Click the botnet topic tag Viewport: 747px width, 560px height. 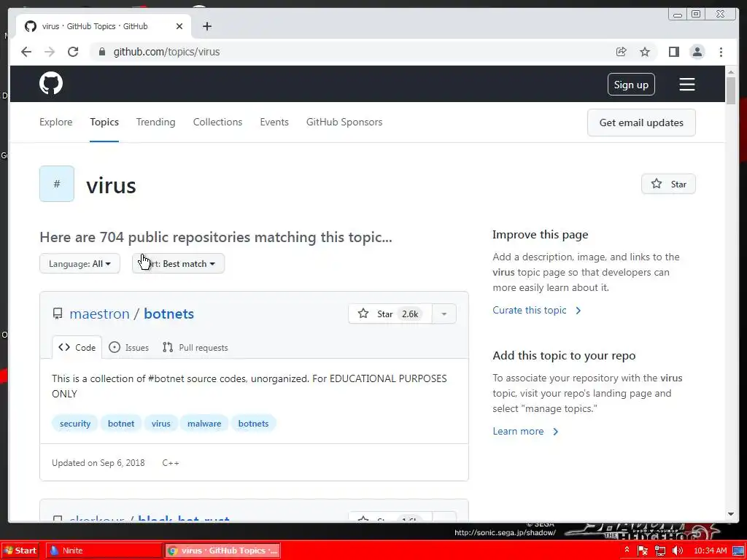(x=121, y=424)
